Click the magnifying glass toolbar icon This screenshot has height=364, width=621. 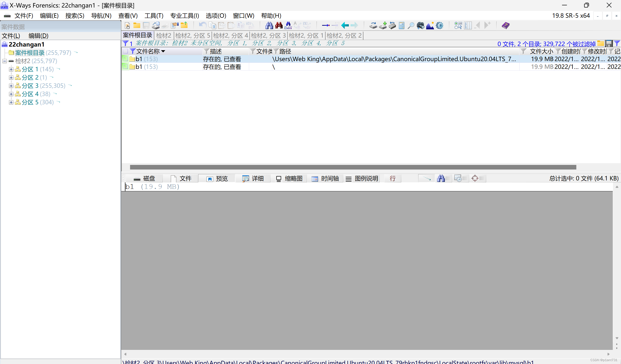[x=411, y=25]
